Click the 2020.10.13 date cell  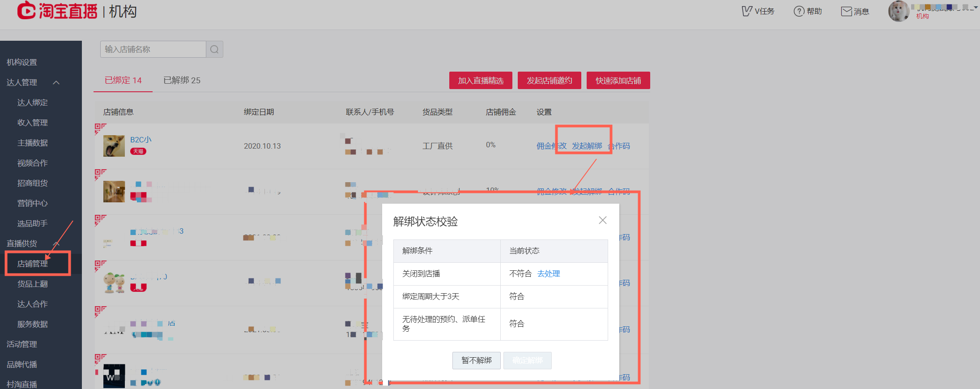point(262,146)
